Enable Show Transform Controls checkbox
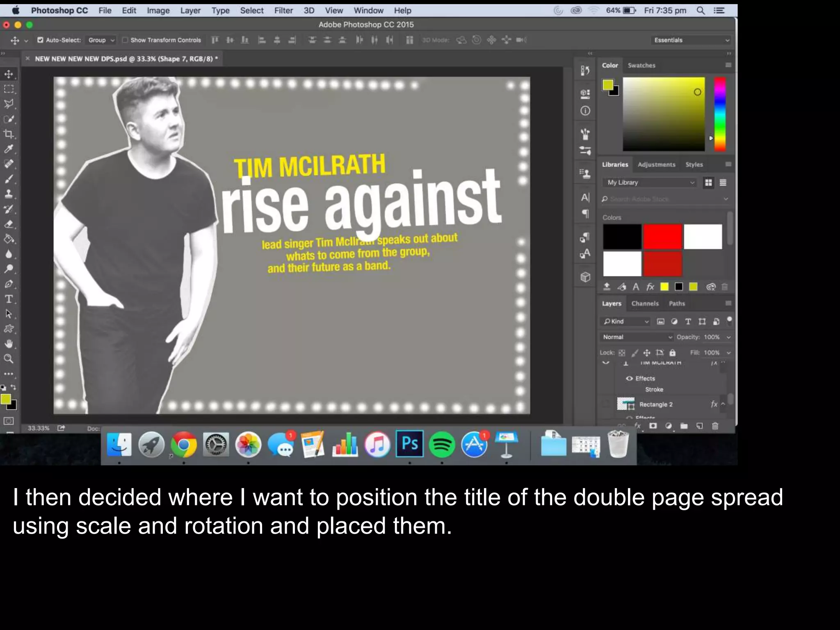This screenshot has height=630, width=840. [x=125, y=40]
